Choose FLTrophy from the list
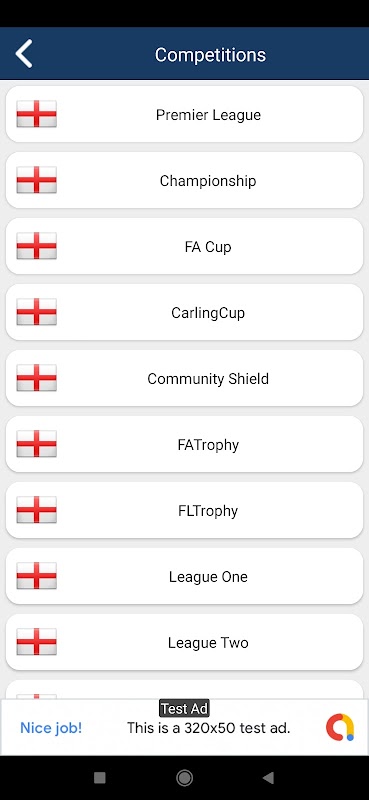 [x=184, y=510]
